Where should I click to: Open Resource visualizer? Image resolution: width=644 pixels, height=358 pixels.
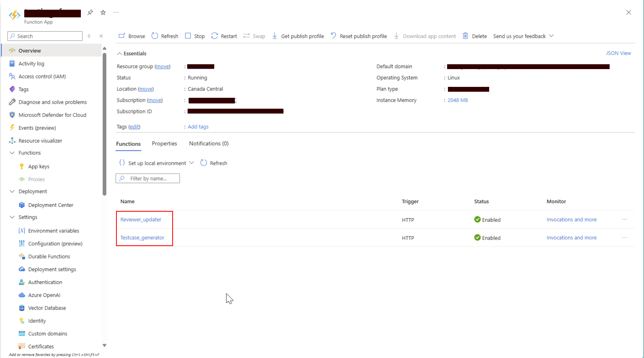point(40,141)
